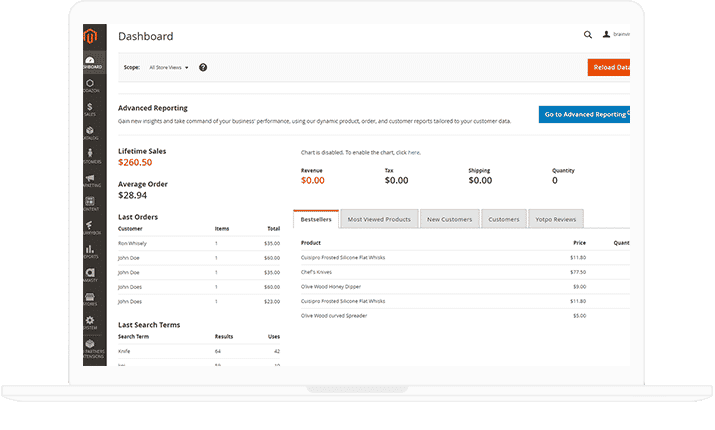Click the search magnifier icon
This screenshot has width=715, height=430.
click(x=588, y=35)
